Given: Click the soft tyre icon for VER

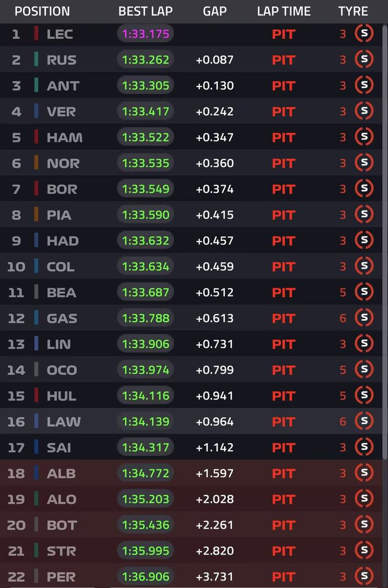Looking at the screenshot, I should pyautogui.click(x=364, y=111).
